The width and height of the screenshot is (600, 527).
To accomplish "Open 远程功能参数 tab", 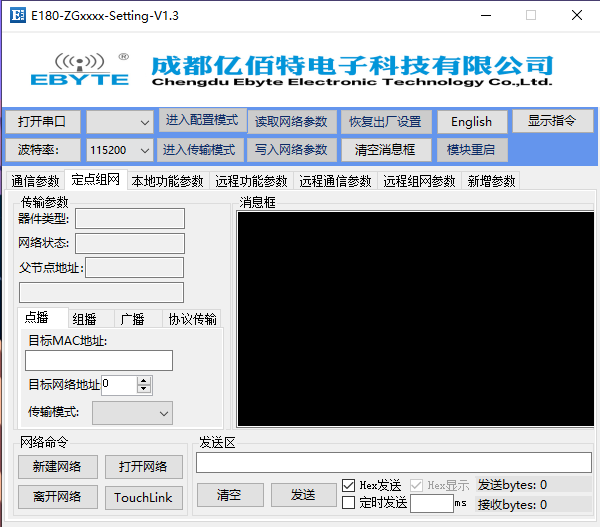I will 251,181.
